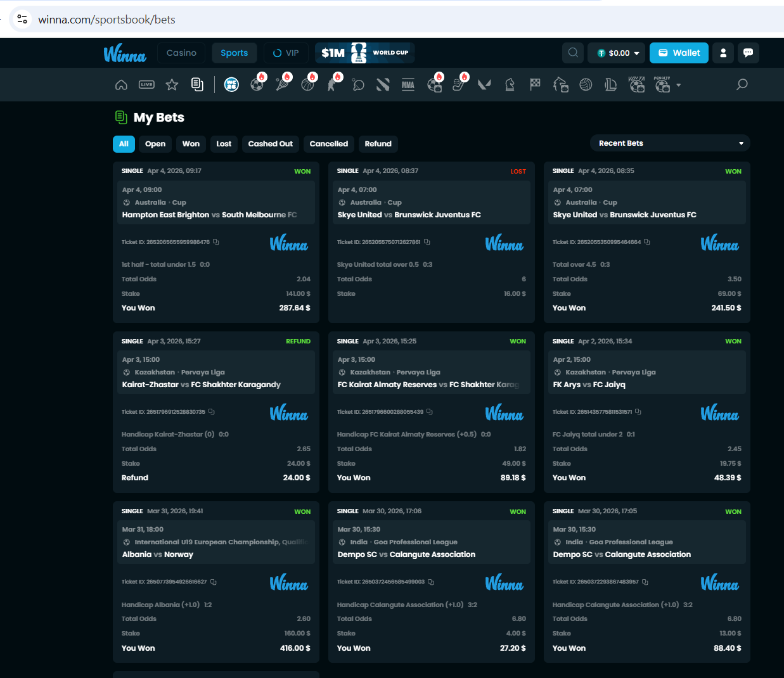Open the LIVE events icon
Viewport: 784px width, 678px height.
tap(146, 85)
